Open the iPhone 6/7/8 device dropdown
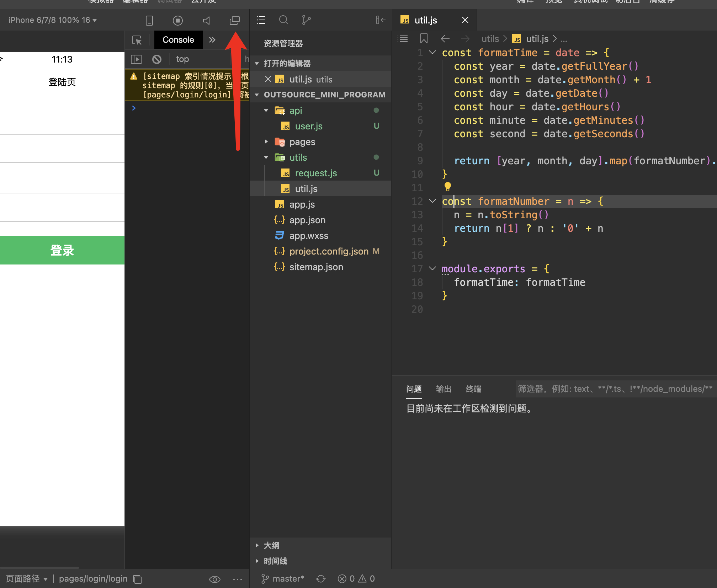The width and height of the screenshot is (717, 588). click(52, 20)
